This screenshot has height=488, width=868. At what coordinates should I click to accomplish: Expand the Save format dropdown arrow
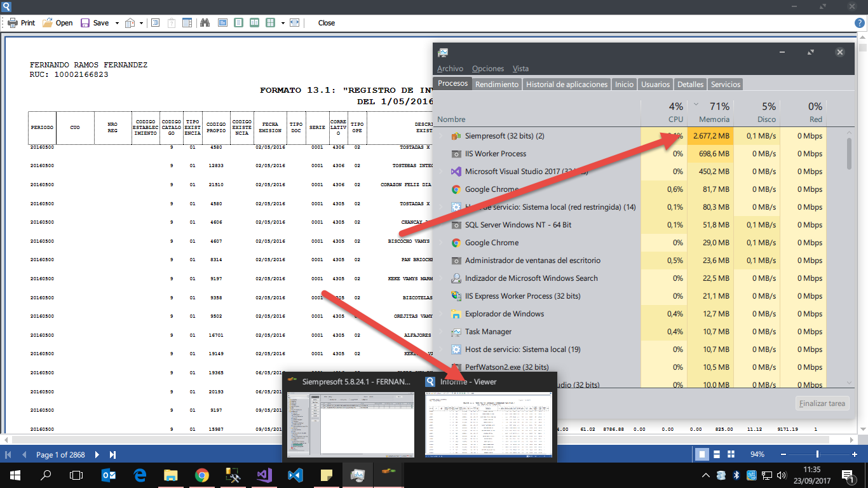pos(117,23)
